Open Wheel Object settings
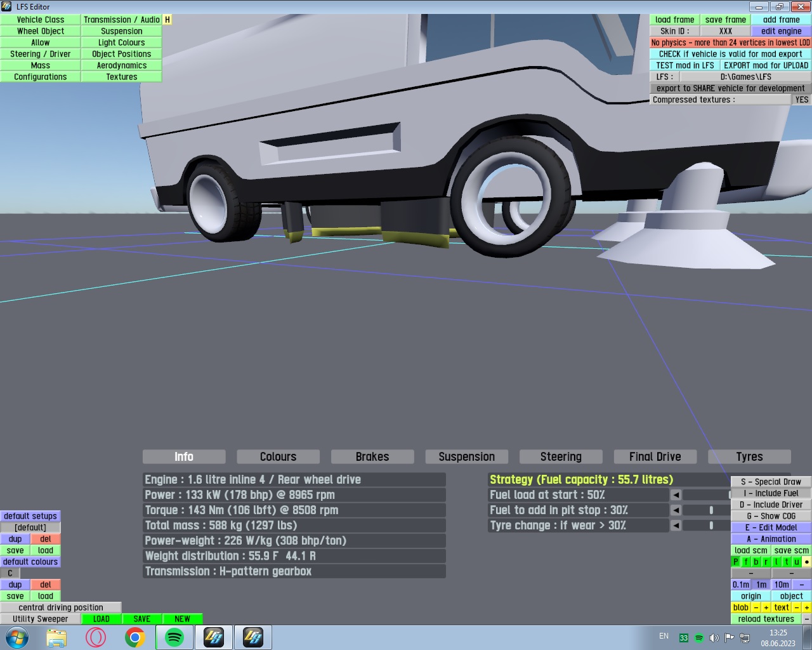Screen dimensions: 812x650 click(x=41, y=31)
